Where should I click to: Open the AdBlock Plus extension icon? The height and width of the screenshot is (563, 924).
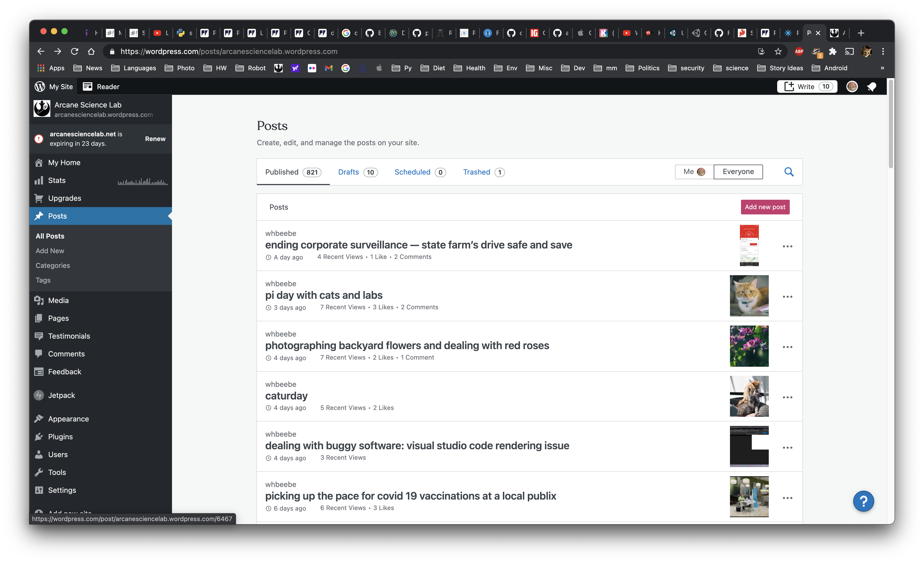click(x=799, y=51)
